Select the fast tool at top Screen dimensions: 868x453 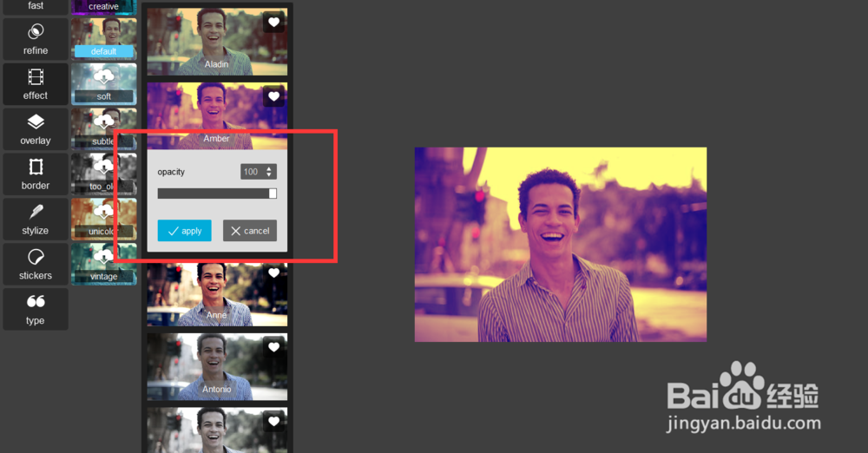(36, 7)
